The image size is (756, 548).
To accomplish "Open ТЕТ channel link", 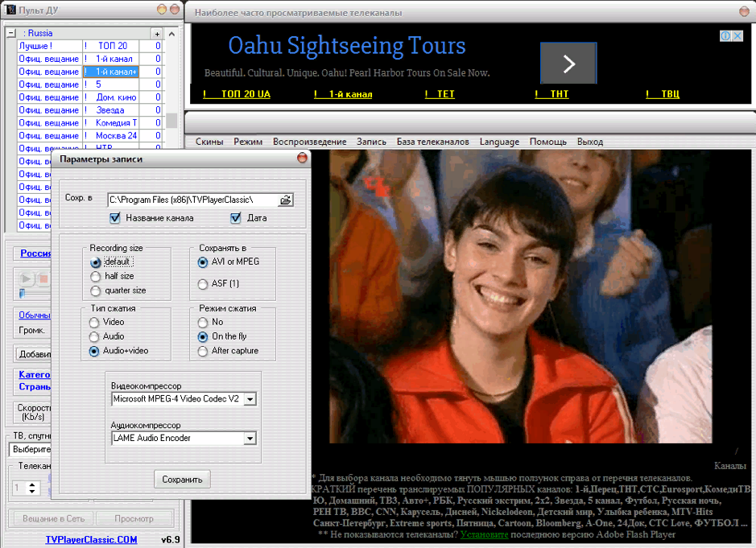I will (440, 94).
